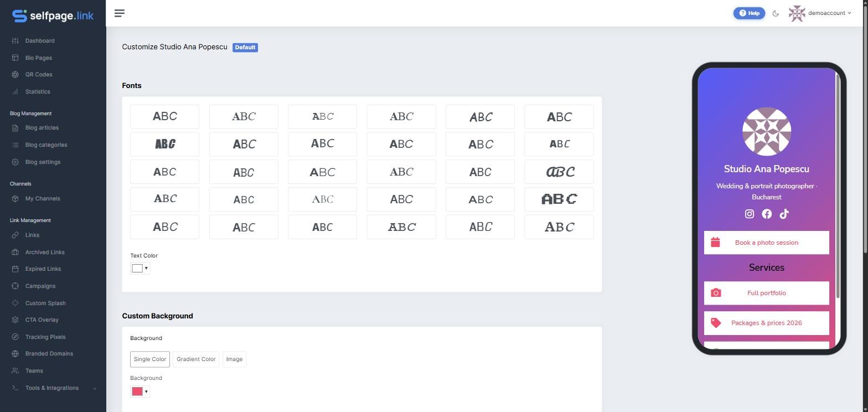Select the pixelated ABC font tile
The width and height of the screenshot is (868, 412).
559,199
